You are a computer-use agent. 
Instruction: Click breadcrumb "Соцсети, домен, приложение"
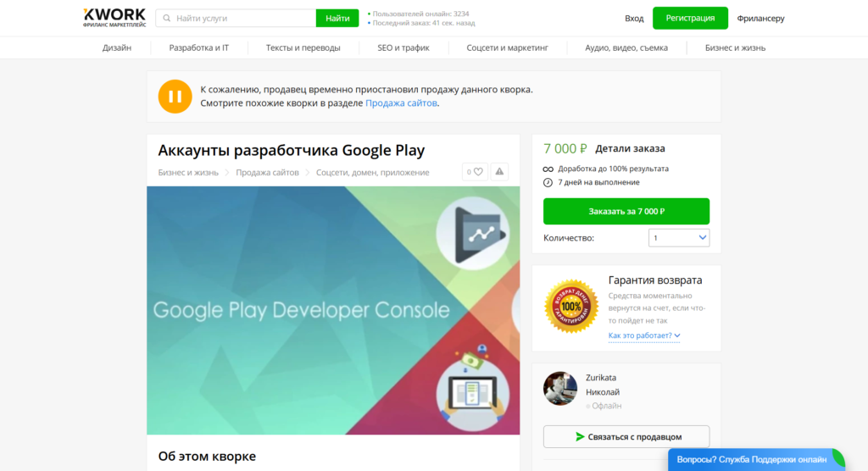(x=373, y=172)
